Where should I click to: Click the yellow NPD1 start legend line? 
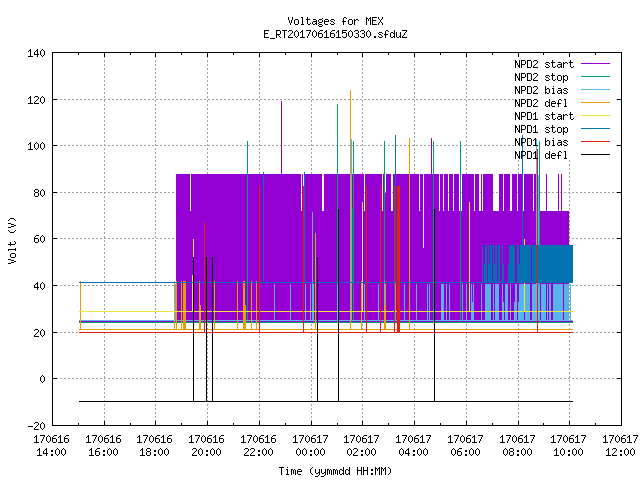(x=596, y=116)
